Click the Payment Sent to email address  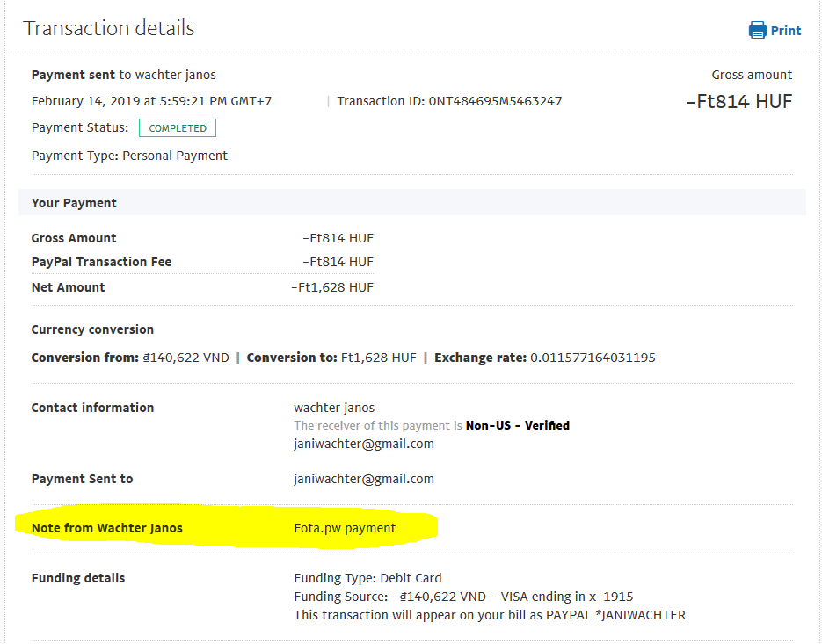click(x=364, y=479)
